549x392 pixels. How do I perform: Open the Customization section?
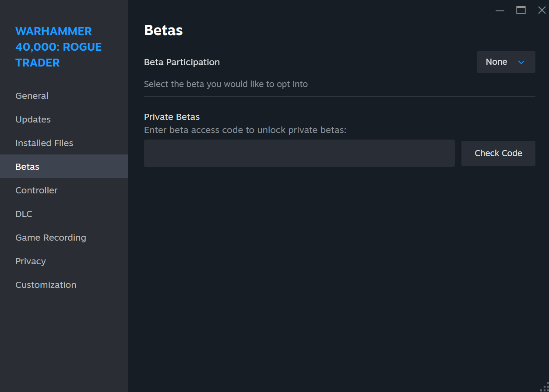click(x=46, y=285)
